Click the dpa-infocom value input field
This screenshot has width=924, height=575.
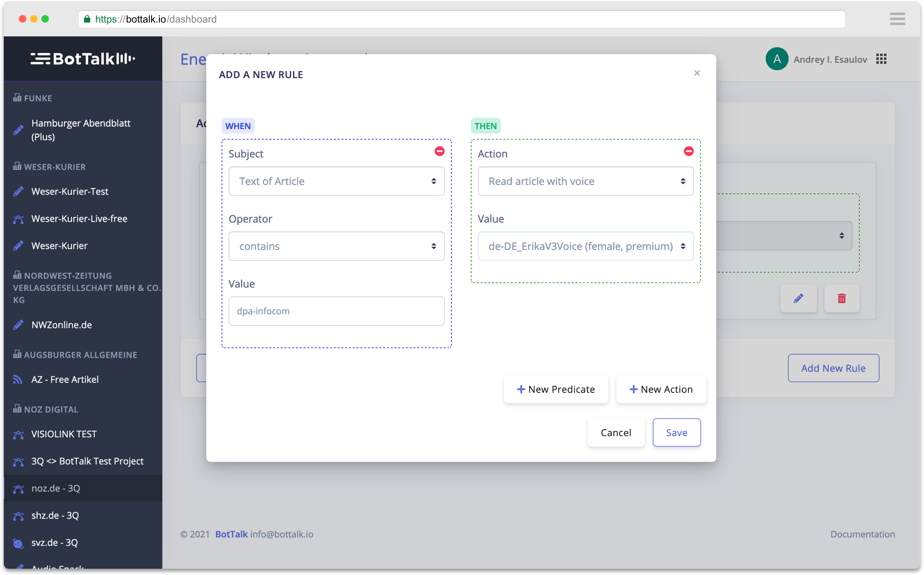[336, 311]
